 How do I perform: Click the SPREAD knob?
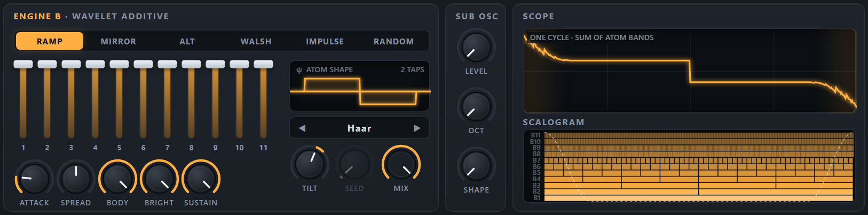(x=76, y=179)
